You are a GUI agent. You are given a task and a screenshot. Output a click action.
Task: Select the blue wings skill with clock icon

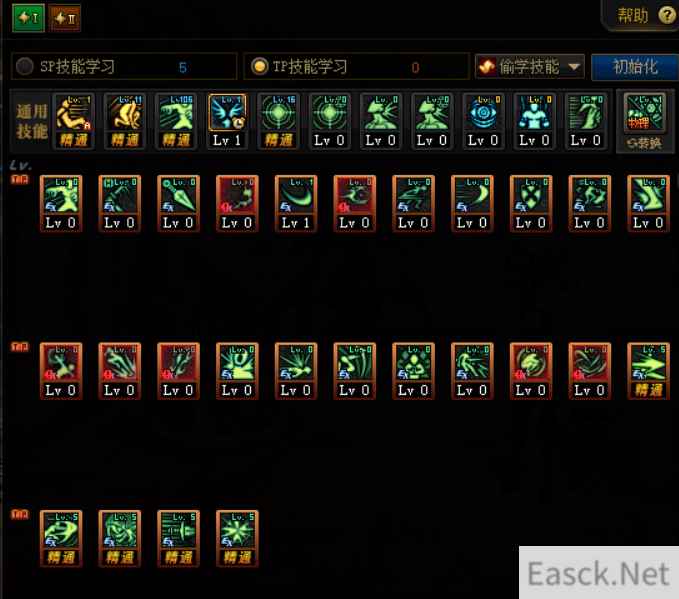pos(227,113)
